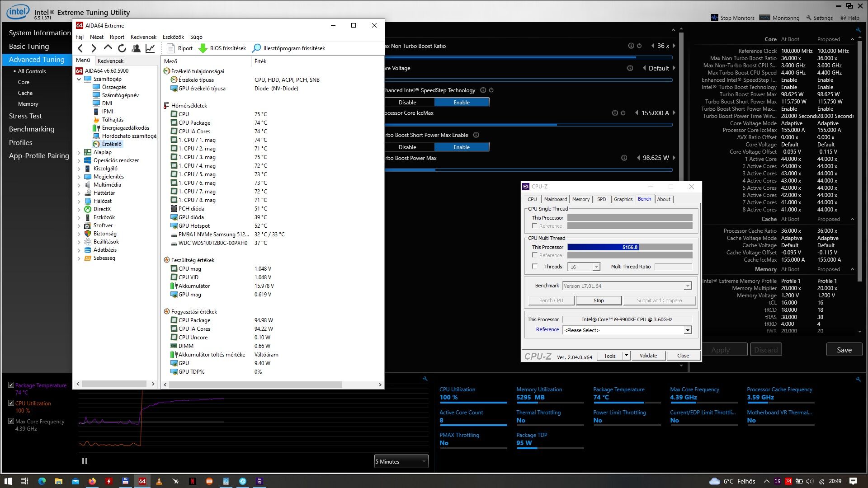The width and height of the screenshot is (868, 488).
Task: Click wrench icon above monitoring graph
Action: (425, 379)
